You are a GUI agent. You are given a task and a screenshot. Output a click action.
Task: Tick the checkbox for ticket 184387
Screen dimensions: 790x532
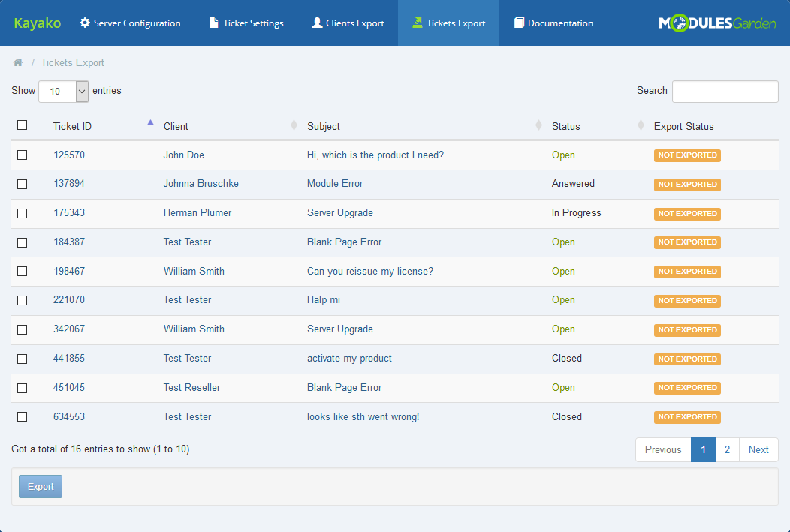tap(23, 242)
